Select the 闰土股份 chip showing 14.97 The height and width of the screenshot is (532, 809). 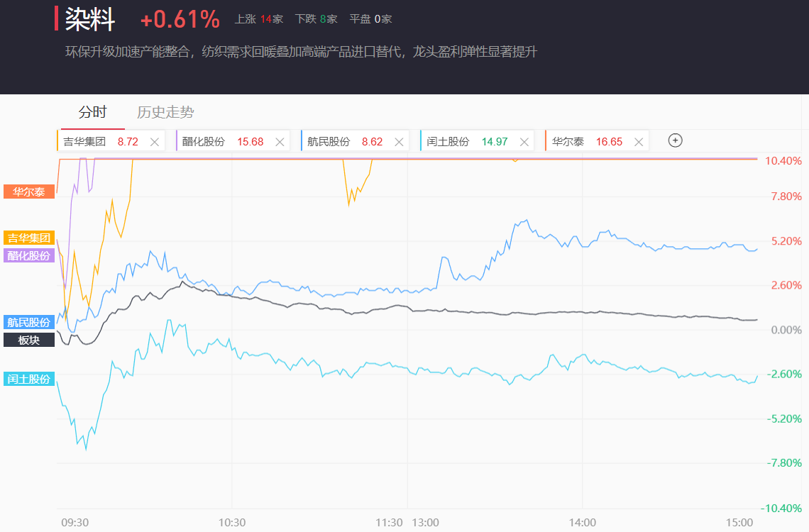coord(467,142)
